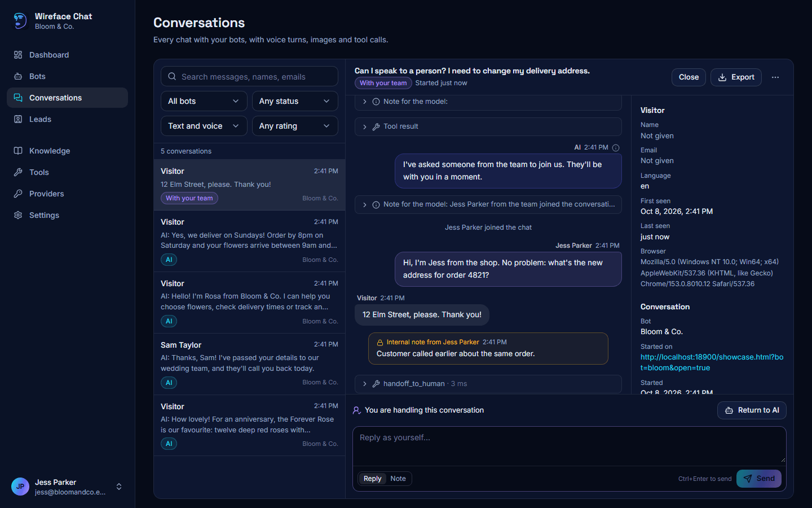
Task: Click the Wireface Chat logo icon
Action: pos(20,21)
